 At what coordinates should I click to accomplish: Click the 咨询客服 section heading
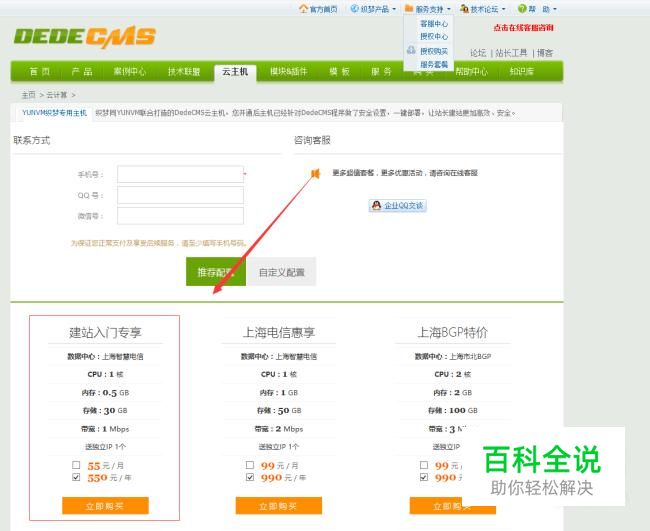(312, 140)
